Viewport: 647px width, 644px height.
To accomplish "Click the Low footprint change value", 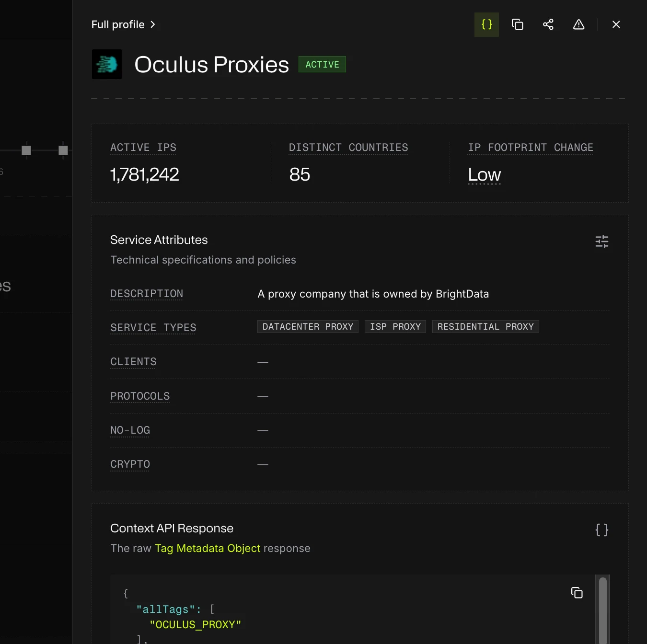I will coord(485,174).
